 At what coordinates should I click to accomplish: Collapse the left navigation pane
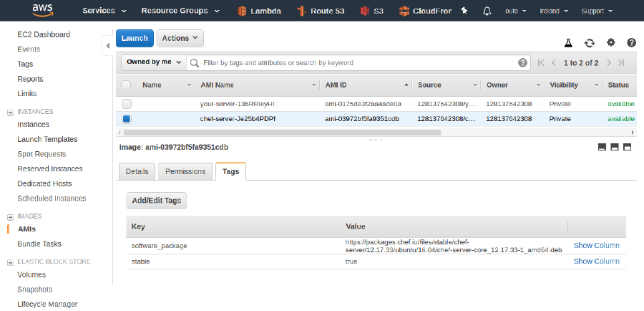[107, 46]
